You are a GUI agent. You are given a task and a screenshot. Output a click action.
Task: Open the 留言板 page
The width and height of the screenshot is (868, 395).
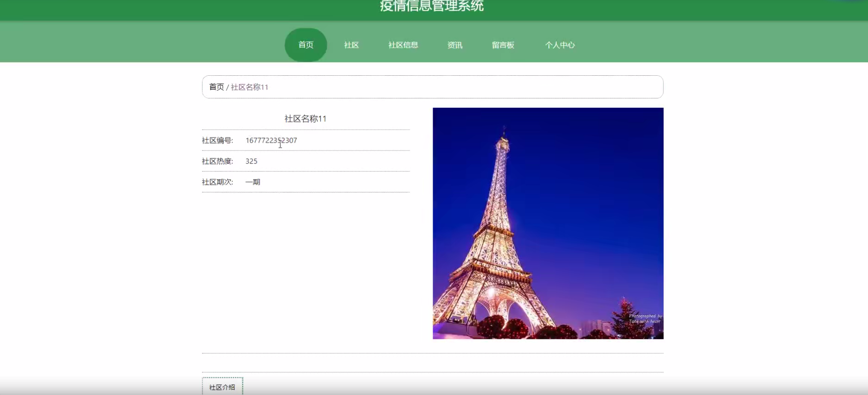[503, 45]
